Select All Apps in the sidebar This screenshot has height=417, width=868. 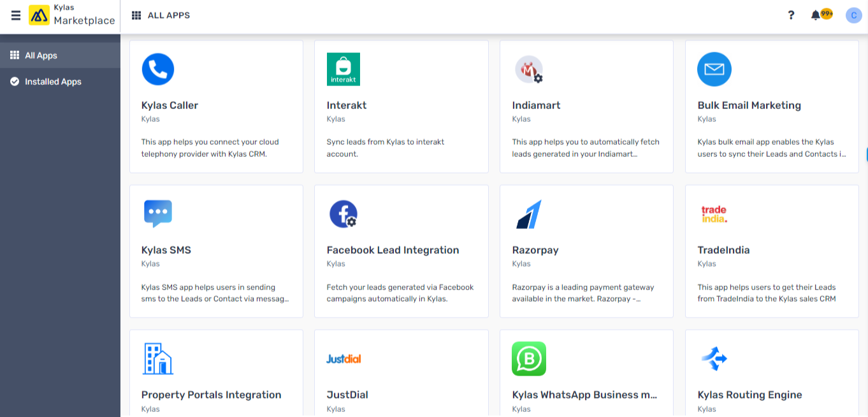tap(41, 55)
